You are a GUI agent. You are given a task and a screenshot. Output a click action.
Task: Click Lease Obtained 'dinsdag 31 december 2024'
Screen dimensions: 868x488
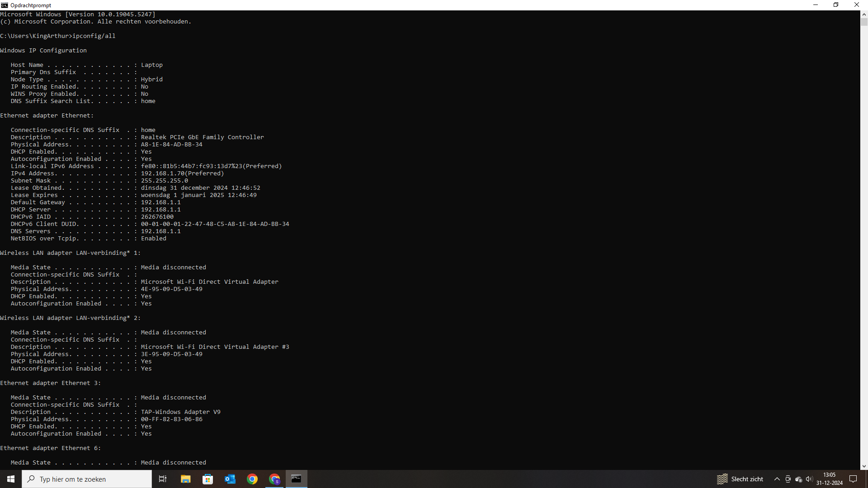click(184, 188)
